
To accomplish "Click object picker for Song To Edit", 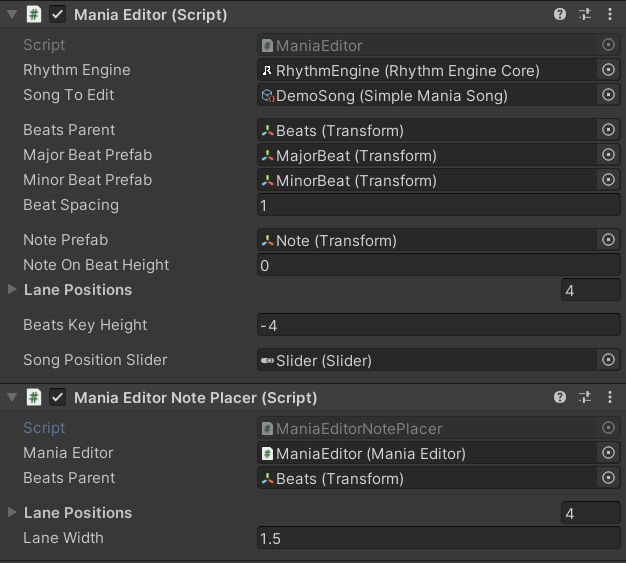I will pos(608,95).
